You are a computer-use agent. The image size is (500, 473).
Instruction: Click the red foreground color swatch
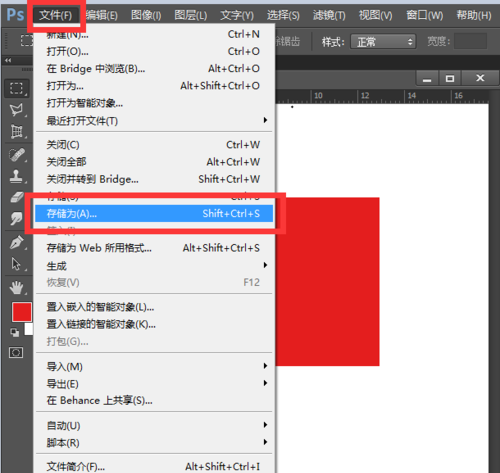(22, 312)
